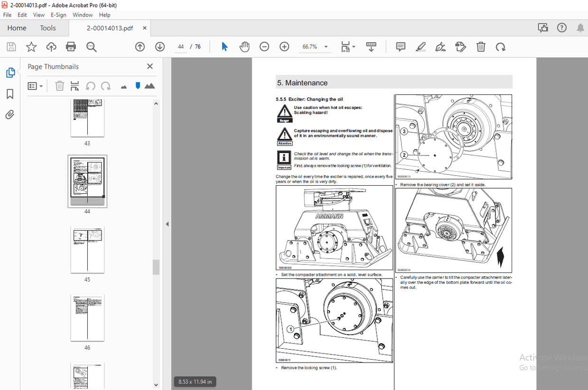This screenshot has width=588, height=390.
Task: Add this file to favorites
Action: point(31,46)
